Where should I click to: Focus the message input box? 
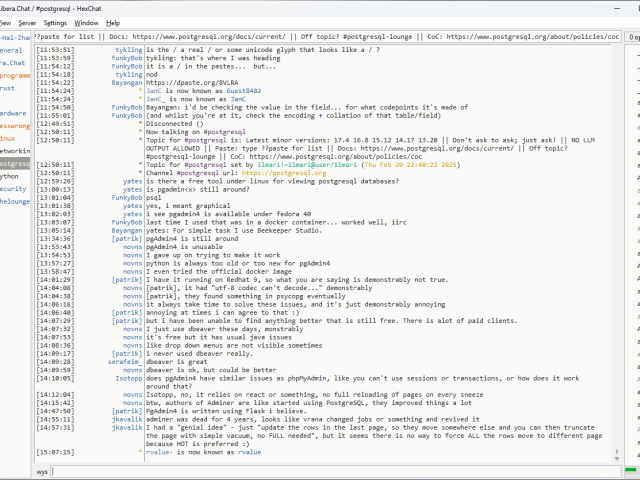(x=330, y=470)
